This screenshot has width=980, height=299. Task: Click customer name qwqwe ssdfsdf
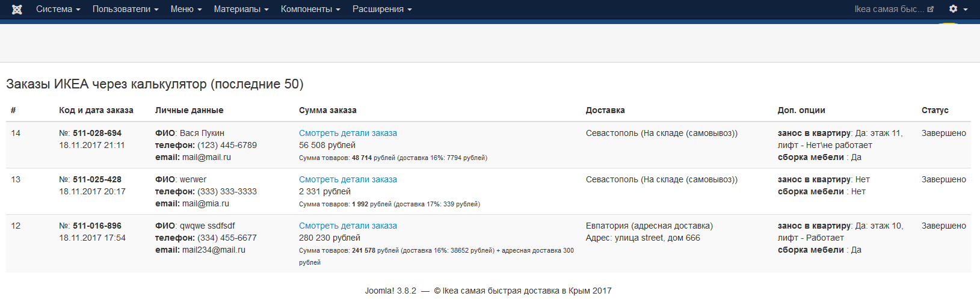(208, 226)
